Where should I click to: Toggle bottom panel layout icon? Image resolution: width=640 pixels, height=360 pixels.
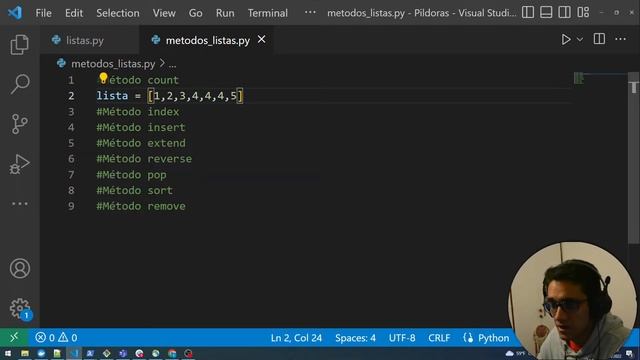[x=546, y=12]
